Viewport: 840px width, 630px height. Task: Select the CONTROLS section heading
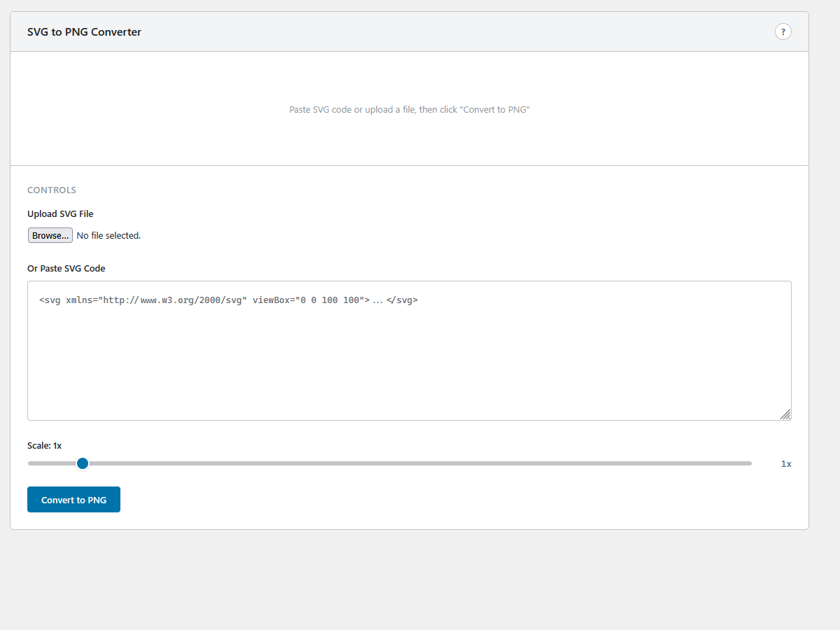click(x=51, y=190)
